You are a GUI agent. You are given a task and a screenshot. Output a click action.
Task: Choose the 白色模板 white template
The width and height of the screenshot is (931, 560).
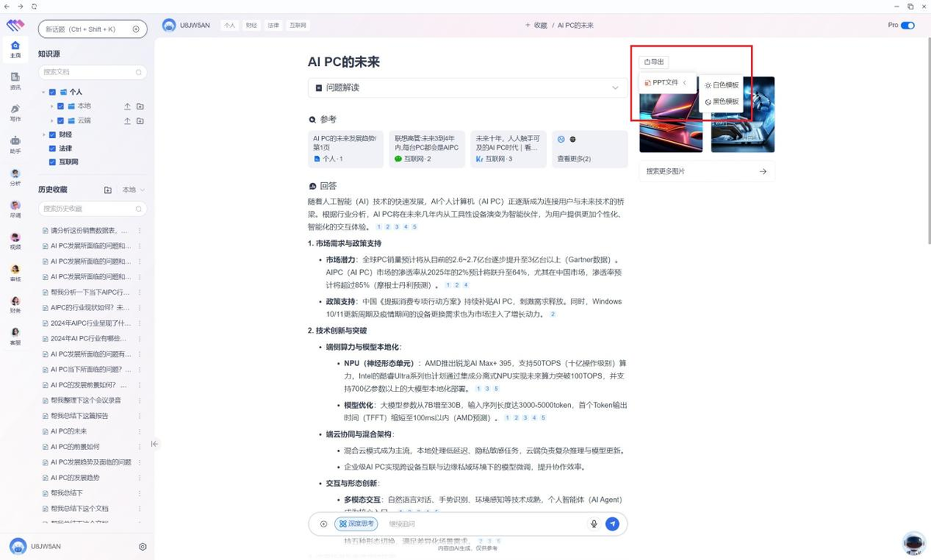pyautogui.click(x=722, y=85)
